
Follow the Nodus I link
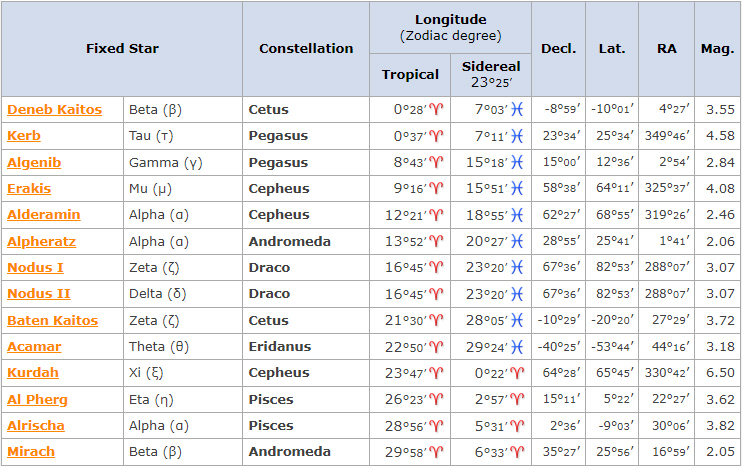[35, 267]
